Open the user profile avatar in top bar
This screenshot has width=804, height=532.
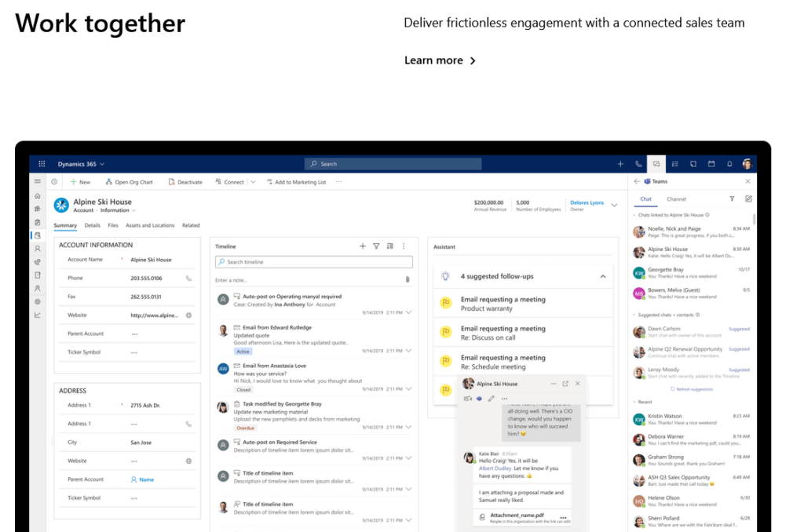[747, 164]
